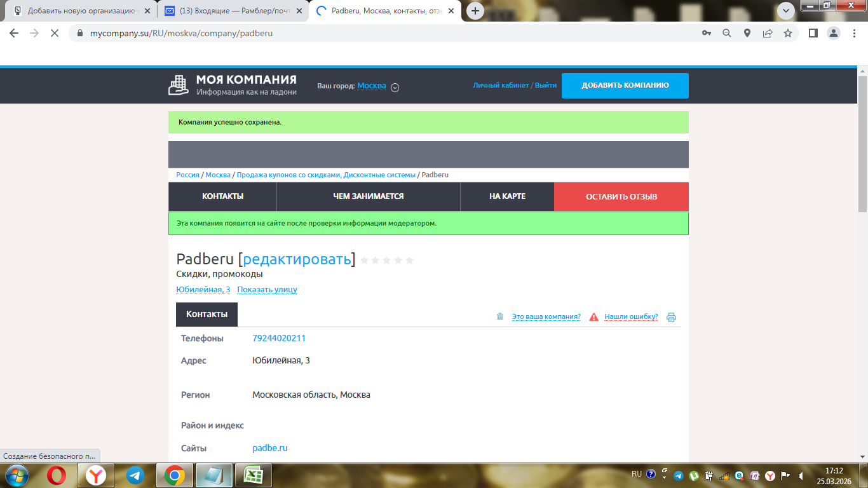
Task: Click the Москва city link in header
Action: click(372, 86)
